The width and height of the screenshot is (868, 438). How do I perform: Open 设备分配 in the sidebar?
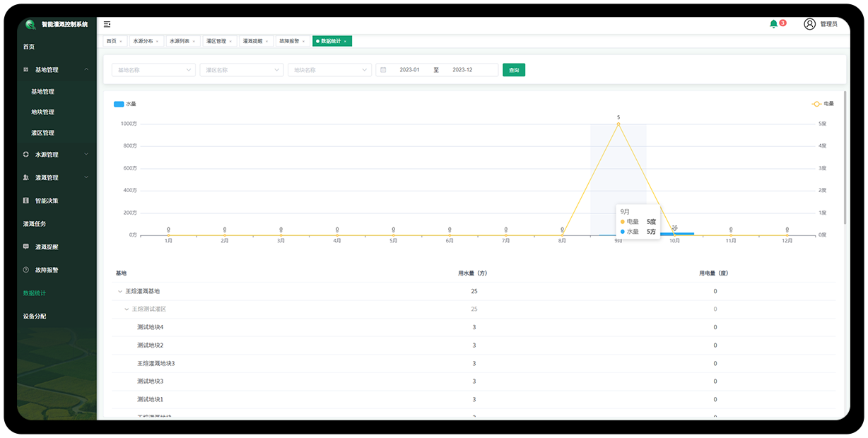point(35,316)
